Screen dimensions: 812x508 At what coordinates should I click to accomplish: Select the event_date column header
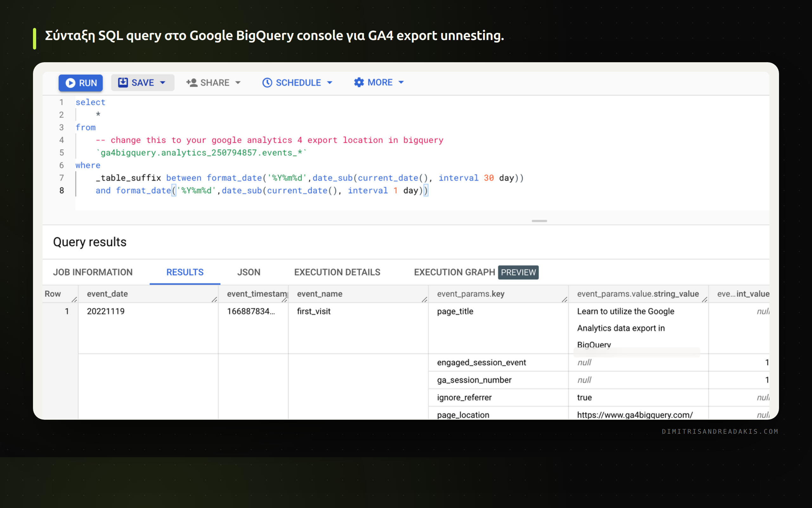click(x=148, y=294)
